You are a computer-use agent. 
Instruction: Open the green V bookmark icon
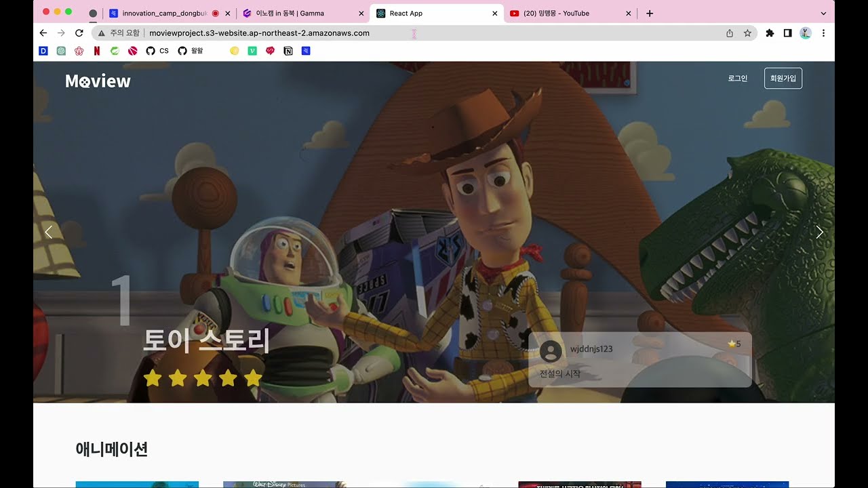[252, 51]
